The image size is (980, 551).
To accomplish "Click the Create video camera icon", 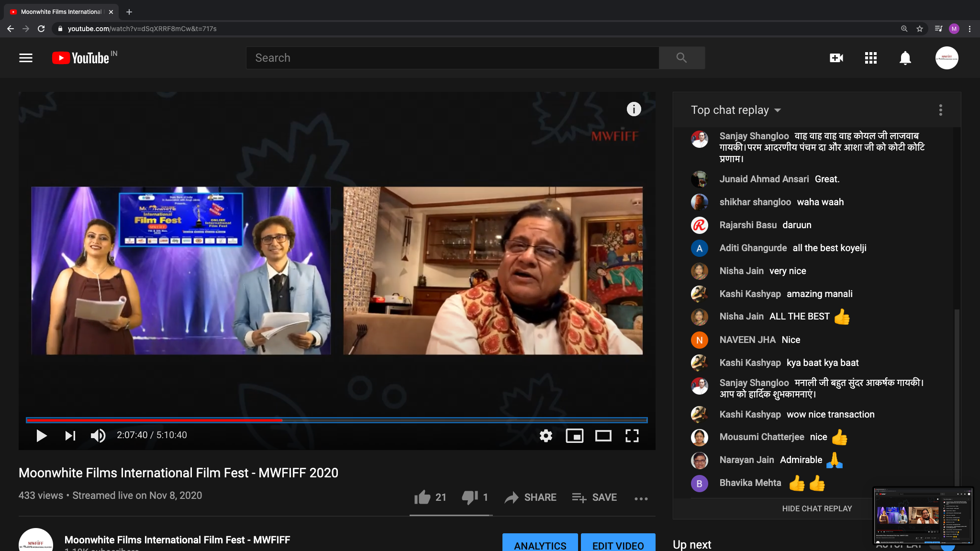I will click(x=836, y=58).
